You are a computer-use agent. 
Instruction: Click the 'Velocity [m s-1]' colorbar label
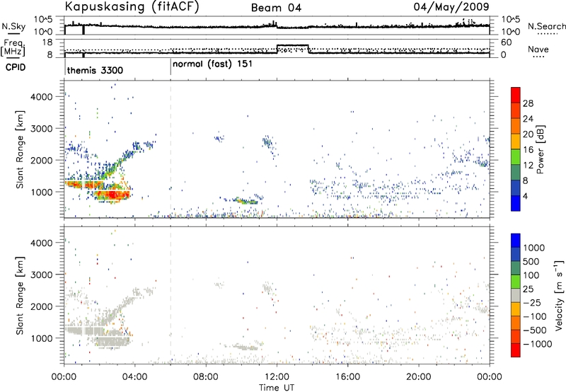coord(559,295)
